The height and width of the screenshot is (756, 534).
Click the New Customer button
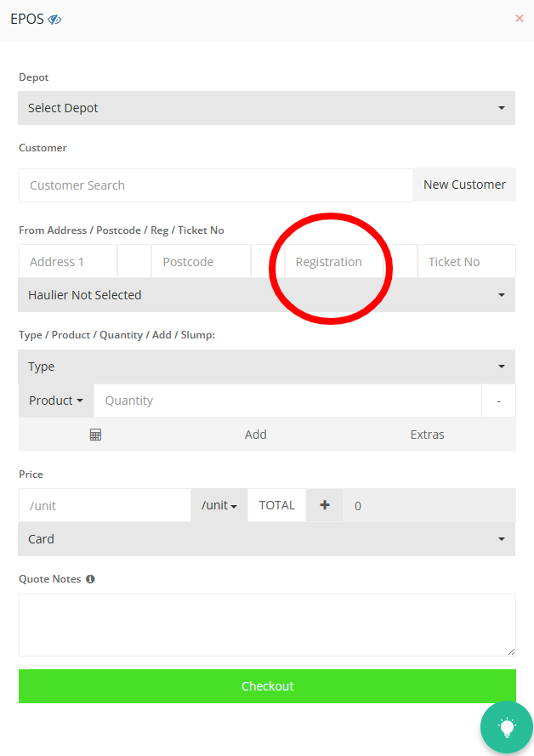tap(464, 185)
